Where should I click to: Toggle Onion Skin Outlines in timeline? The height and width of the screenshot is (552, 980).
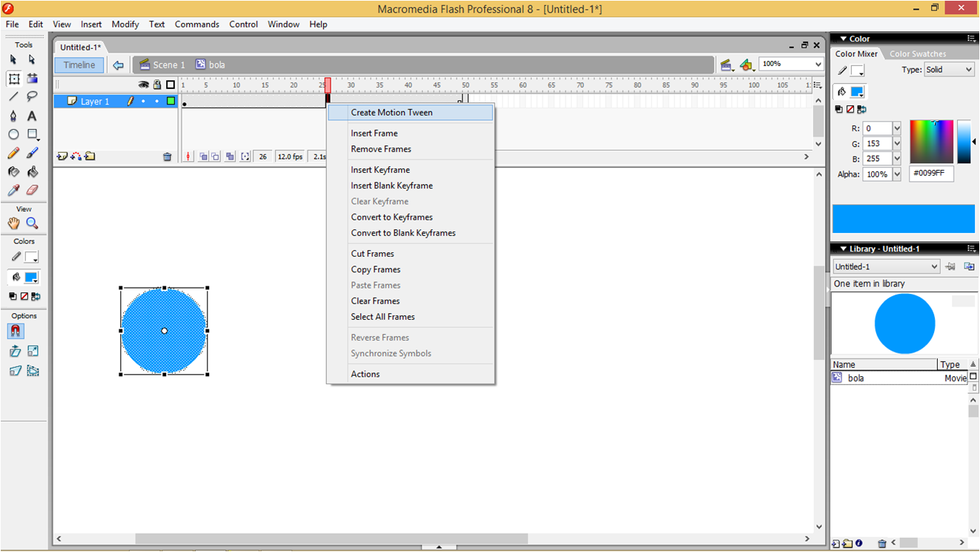click(x=215, y=157)
